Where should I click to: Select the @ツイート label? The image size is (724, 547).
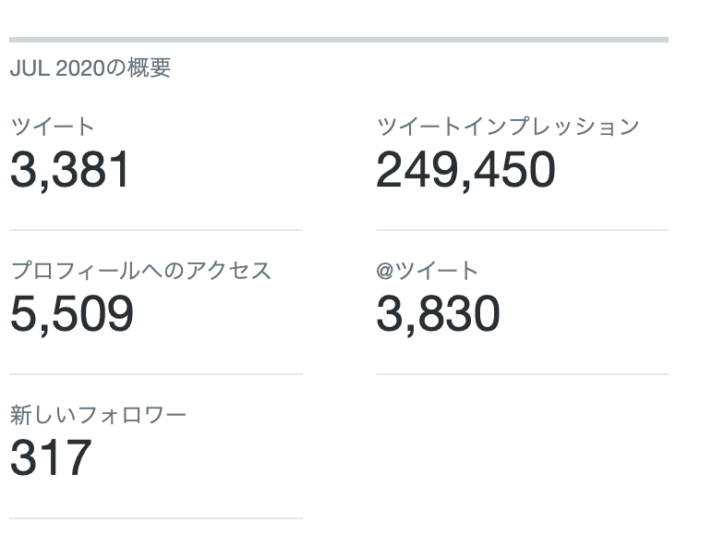(427, 270)
